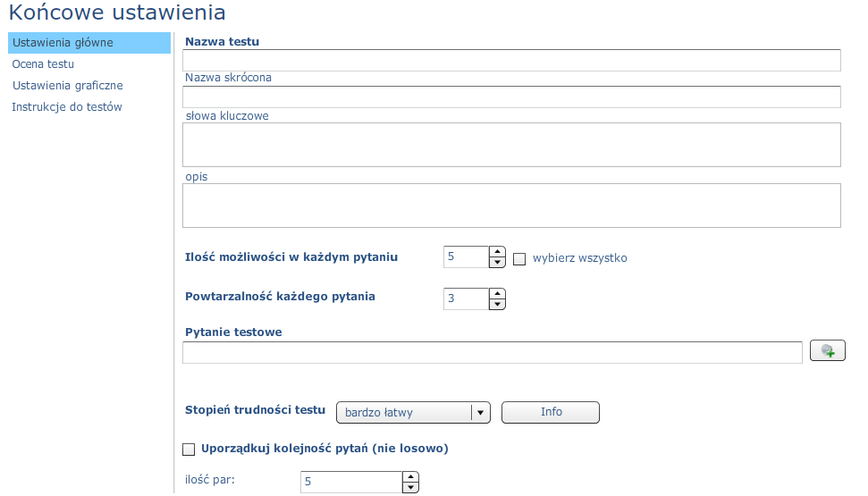The height and width of the screenshot is (496, 868).
Task: Click the 'słowa kluczowe' text area
Action: [511, 145]
